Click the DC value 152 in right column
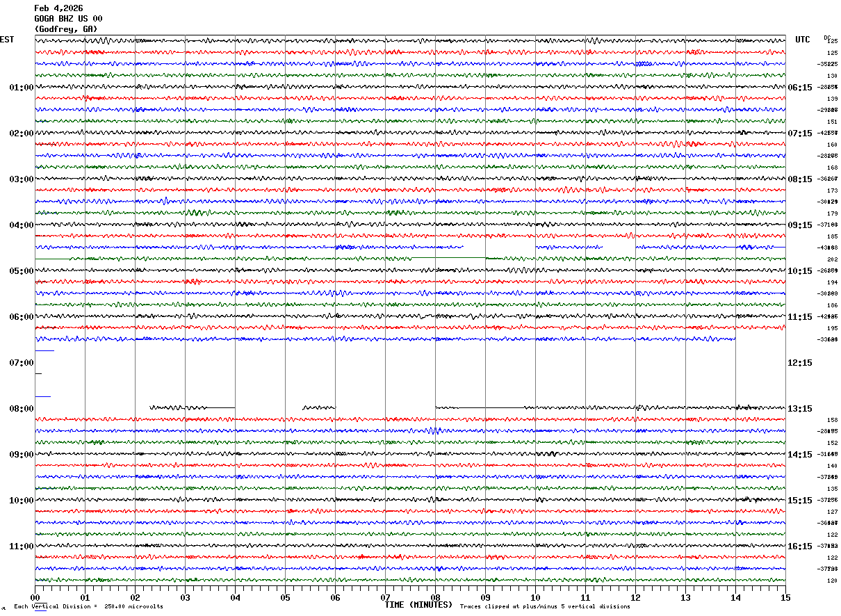 tap(832, 443)
